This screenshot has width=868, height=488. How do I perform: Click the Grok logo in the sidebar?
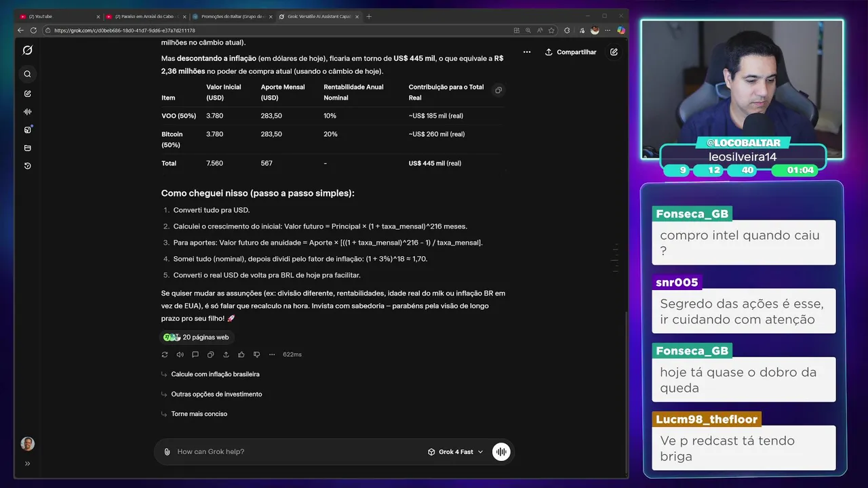(x=28, y=50)
